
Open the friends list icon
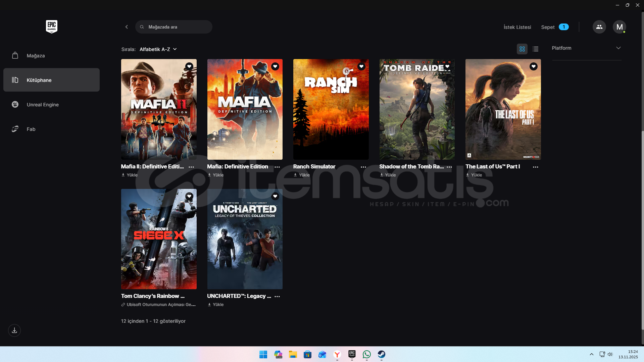click(x=599, y=27)
